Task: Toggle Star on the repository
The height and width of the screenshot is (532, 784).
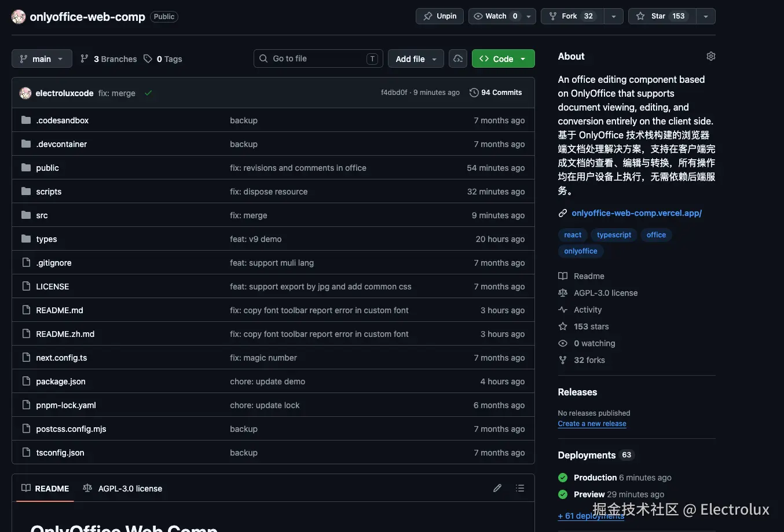Action: pyautogui.click(x=662, y=16)
